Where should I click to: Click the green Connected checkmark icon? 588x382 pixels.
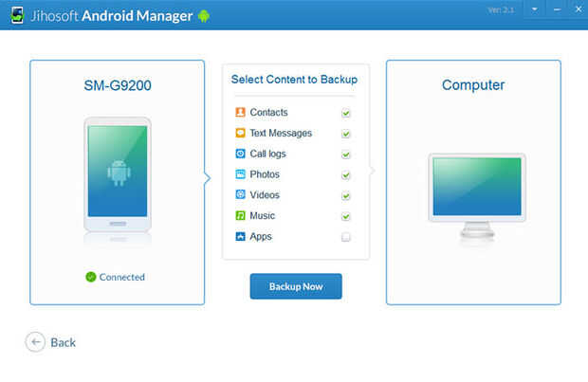(x=91, y=277)
